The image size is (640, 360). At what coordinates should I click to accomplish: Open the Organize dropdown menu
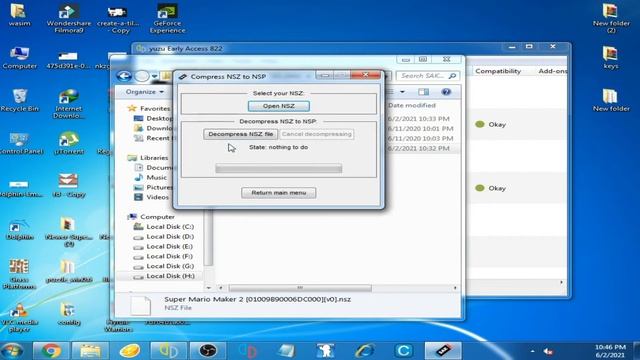pyautogui.click(x=144, y=92)
